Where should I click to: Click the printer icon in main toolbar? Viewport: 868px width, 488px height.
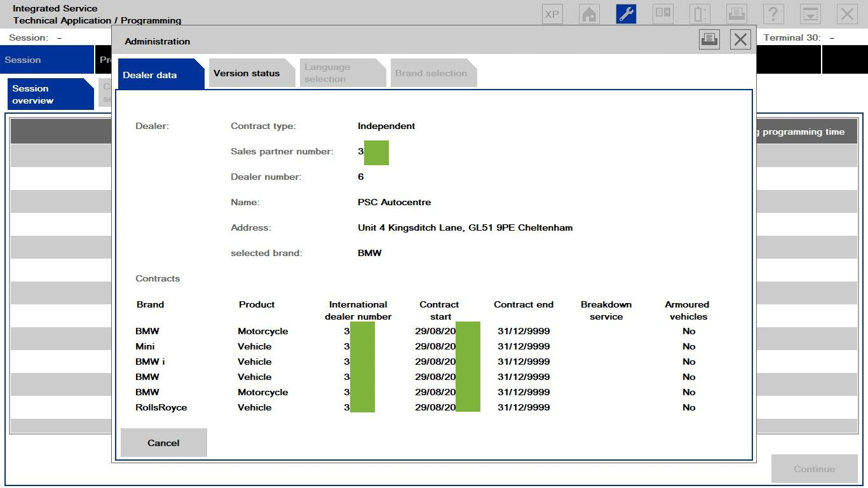736,14
